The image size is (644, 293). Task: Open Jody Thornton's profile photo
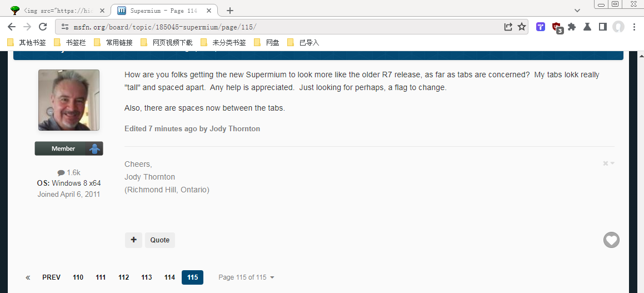click(68, 100)
